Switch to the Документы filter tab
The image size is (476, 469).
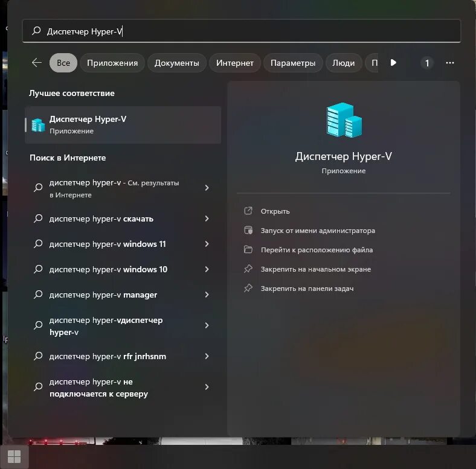point(176,63)
